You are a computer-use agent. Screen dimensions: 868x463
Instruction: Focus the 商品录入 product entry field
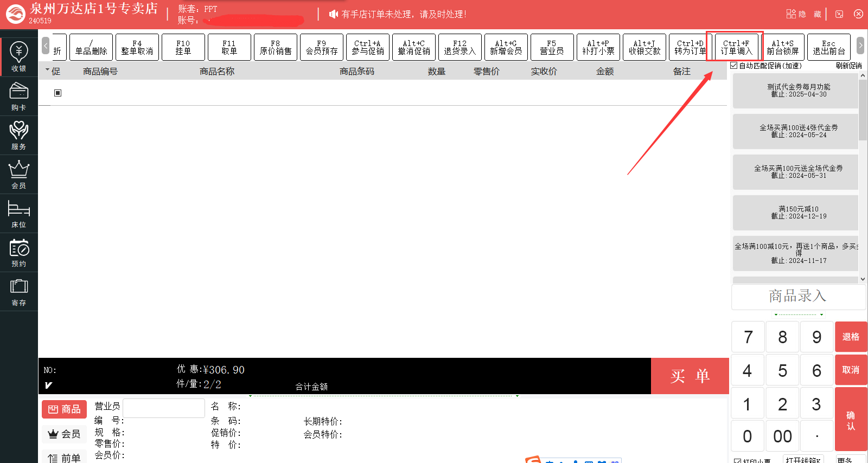(x=798, y=297)
